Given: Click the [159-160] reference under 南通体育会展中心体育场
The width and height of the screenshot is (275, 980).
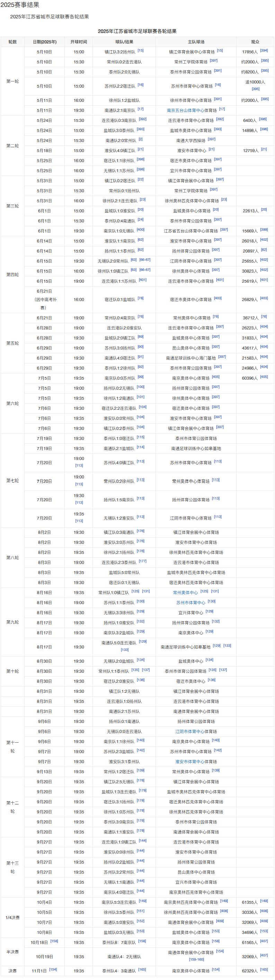Looking at the screenshot, I should tap(196, 960).
